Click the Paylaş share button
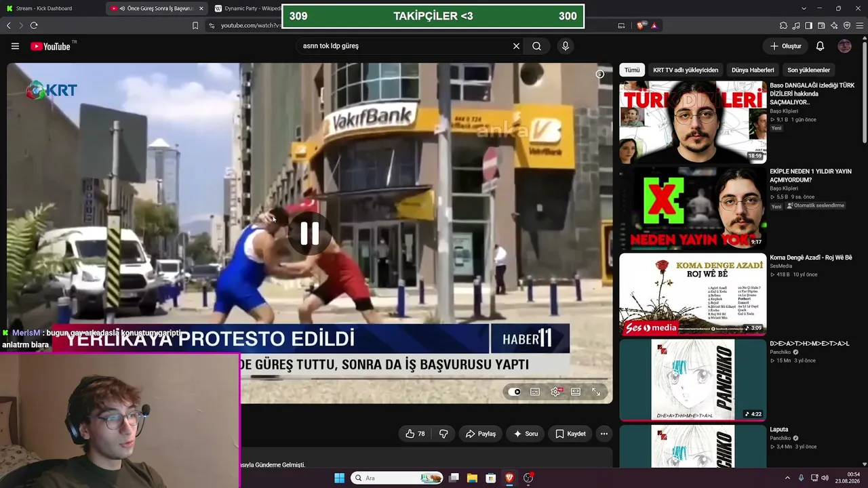The width and height of the screenshot is (868, 488). pyautogui.click(x=481, y=434)
